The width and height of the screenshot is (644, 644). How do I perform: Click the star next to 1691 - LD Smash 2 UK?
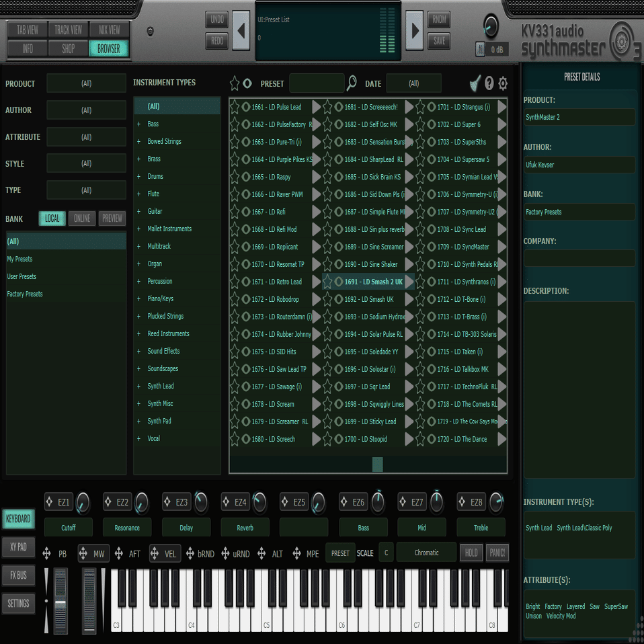327,282
